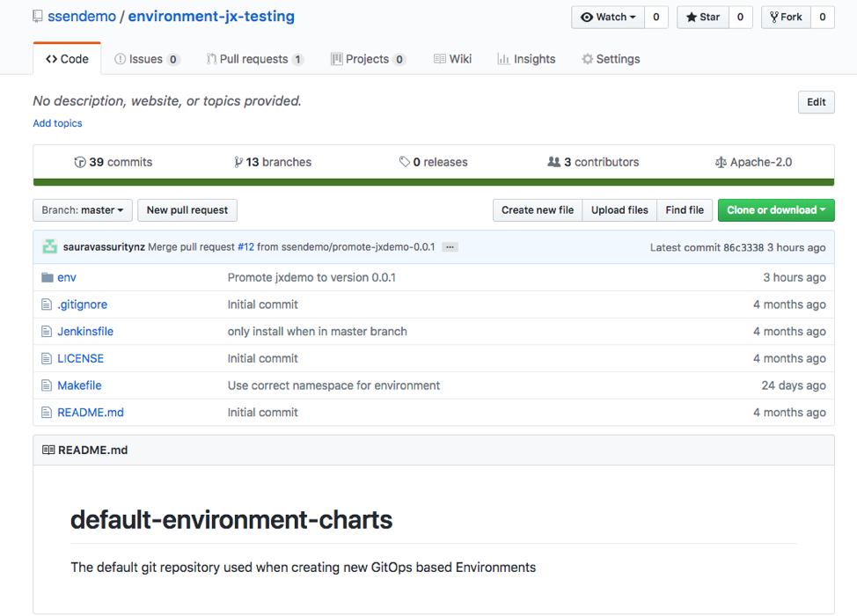Click the README.md header book icon
857x616 pixels.
[48, 450]
